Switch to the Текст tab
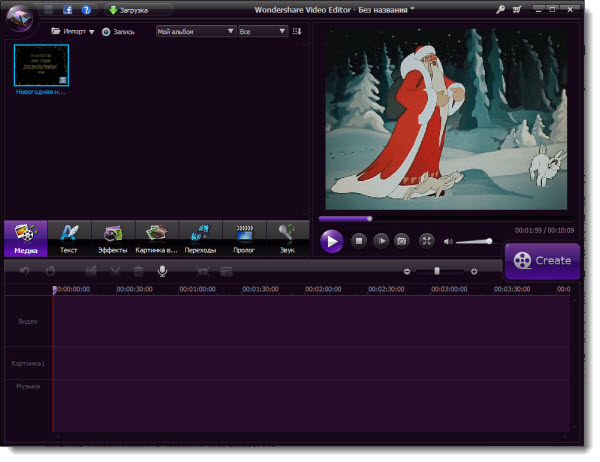 pyautogui.click(x=69, y=239)
